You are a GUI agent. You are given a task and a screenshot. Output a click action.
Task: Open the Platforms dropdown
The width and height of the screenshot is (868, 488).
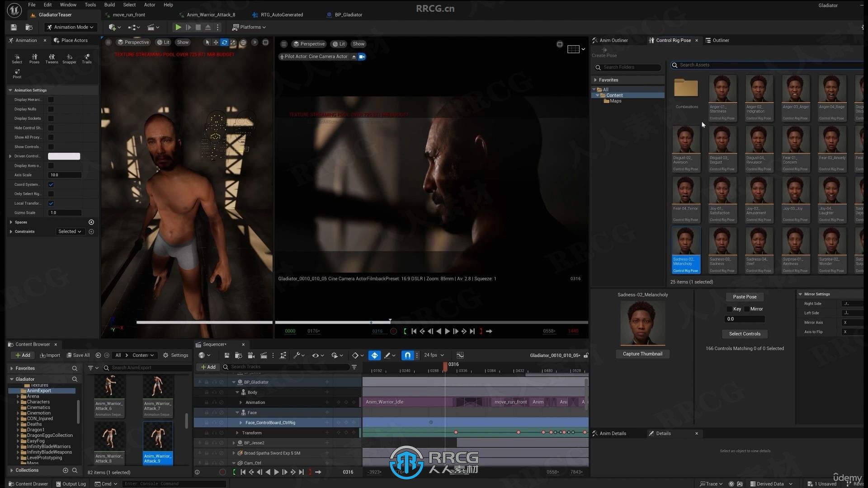tap(249, 27)
